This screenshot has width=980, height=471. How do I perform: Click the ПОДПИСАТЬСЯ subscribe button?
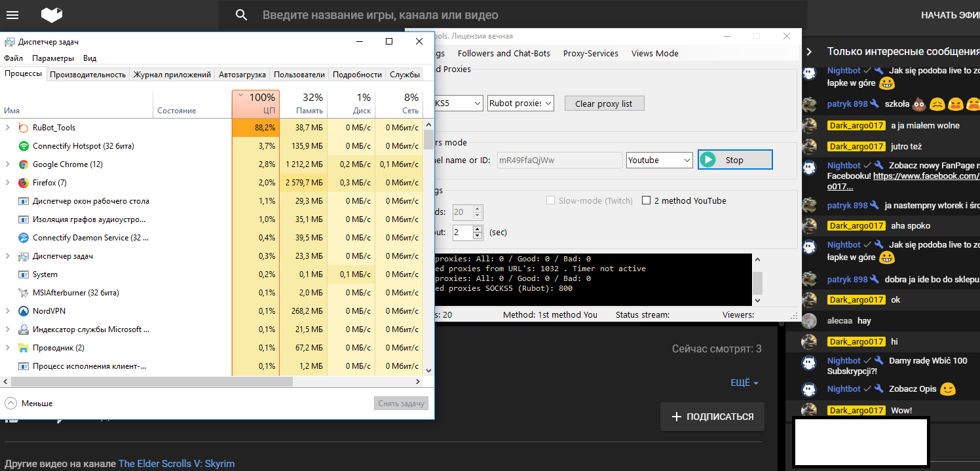[x=712, y=417]
